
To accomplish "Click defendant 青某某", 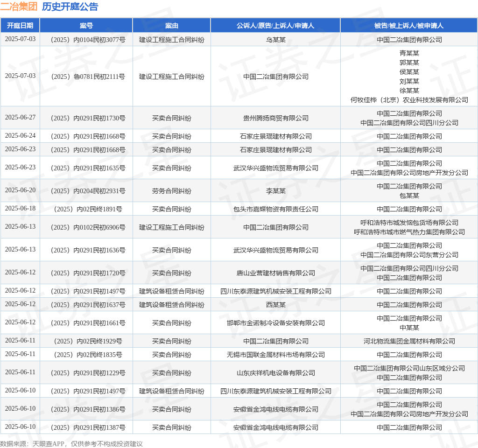I will pyautogui.click(x=409, y=53).
